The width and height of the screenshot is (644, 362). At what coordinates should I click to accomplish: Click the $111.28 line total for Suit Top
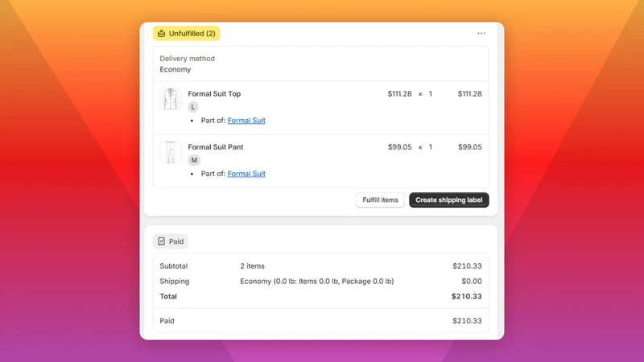470,94
